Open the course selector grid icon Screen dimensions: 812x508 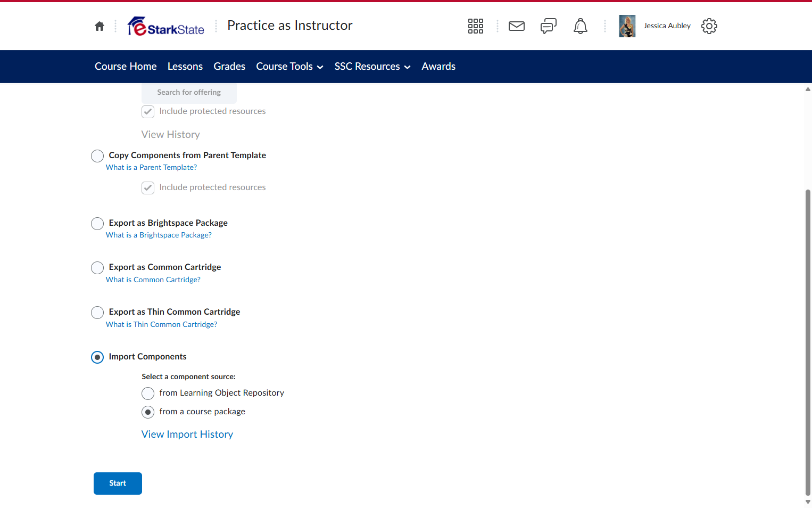(476, 26)
